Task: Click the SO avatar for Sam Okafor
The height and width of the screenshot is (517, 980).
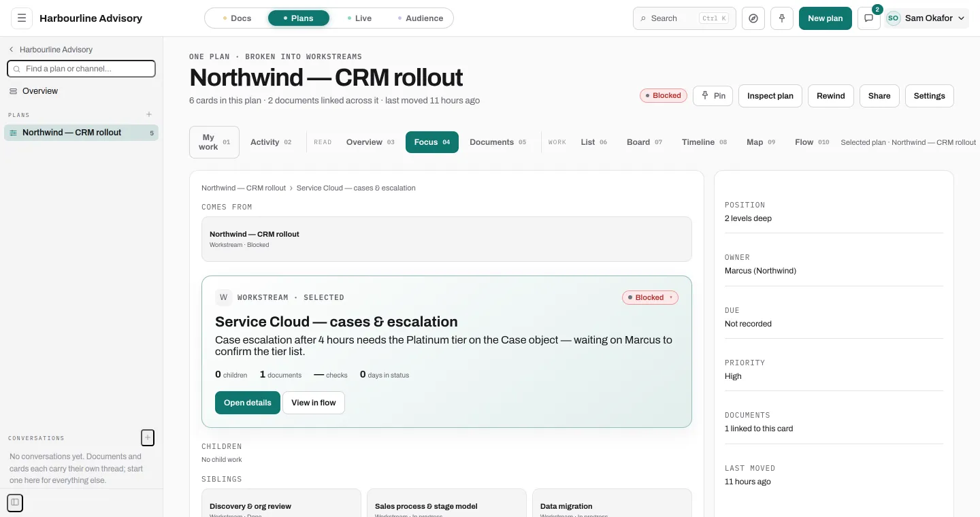Action: [x=893, y=18]
